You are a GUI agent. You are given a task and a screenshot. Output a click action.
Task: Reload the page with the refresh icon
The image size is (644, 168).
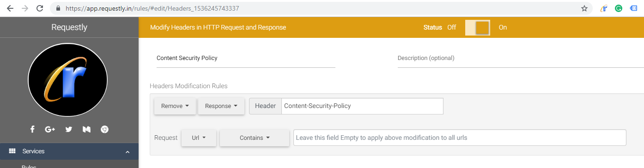point(40,8)
